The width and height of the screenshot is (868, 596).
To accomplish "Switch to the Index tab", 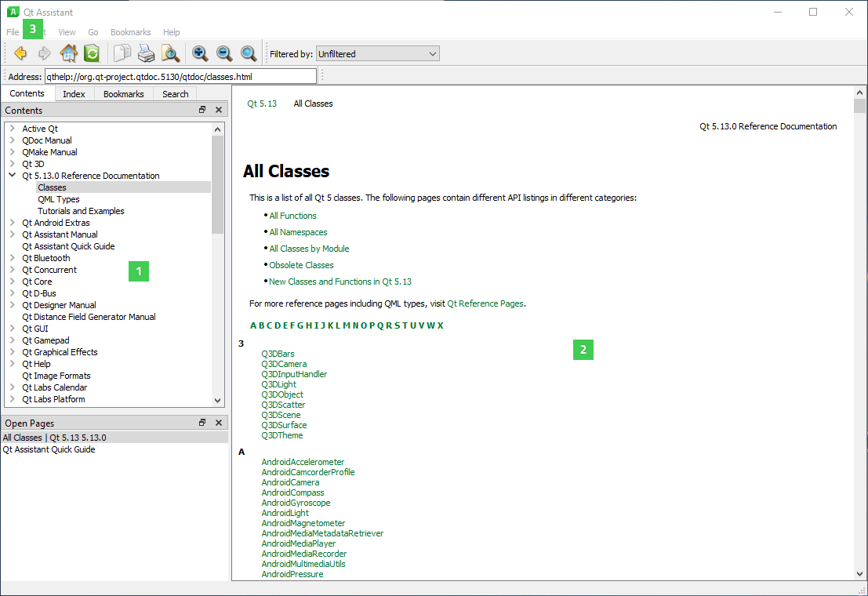I will (x=74, y=93).
